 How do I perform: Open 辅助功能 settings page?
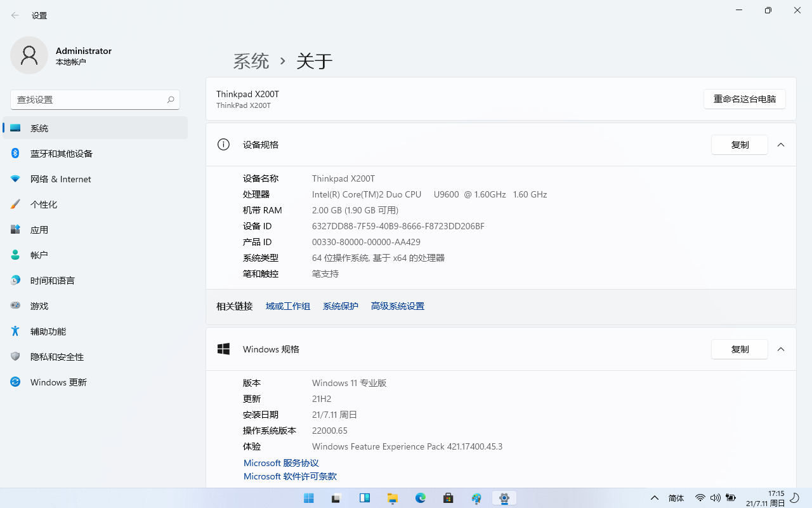[95, 331]
